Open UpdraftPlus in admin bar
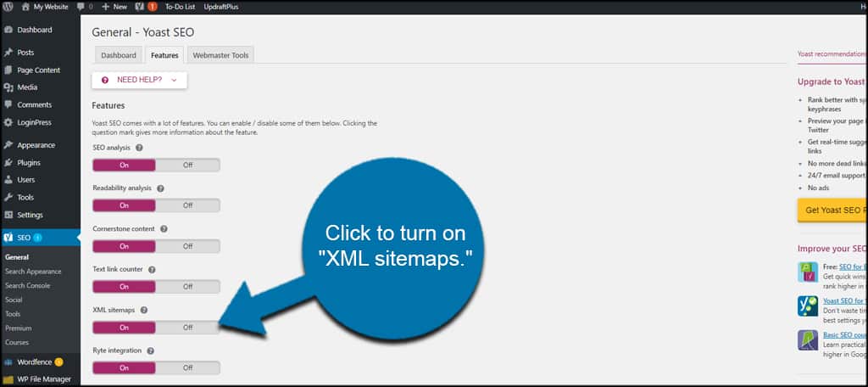The width and height of the screenshot is (868, 387). (x=221, y=7)
